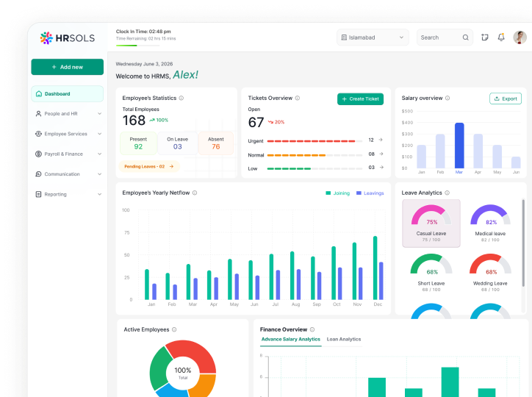Expand Employee Services chevron
Screen dimensions: 532x397
pyautogui.click(x=99, y=134)
